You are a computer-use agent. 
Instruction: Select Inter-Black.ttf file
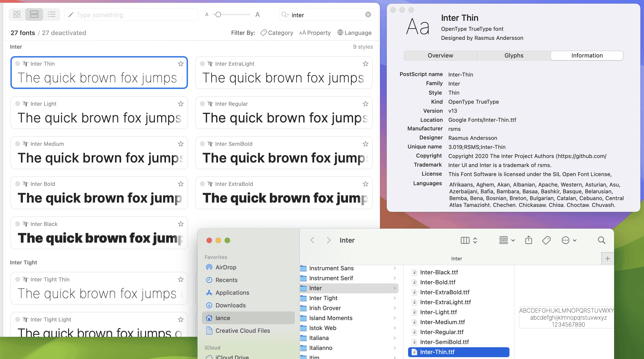(x=459, y=272)
